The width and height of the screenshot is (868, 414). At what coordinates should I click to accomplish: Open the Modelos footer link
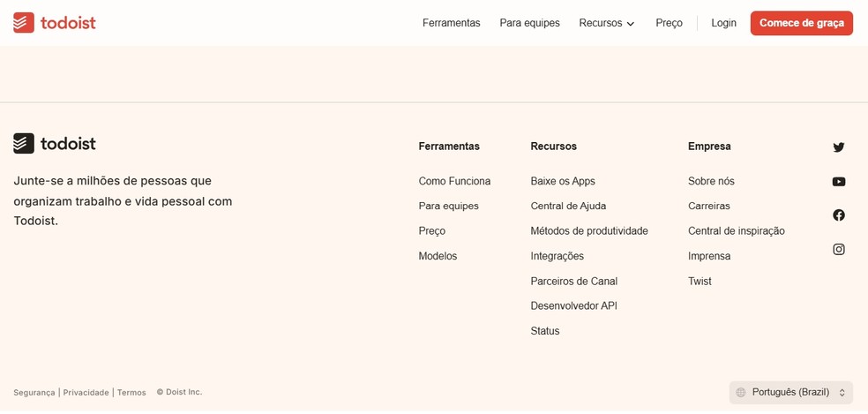438,256
